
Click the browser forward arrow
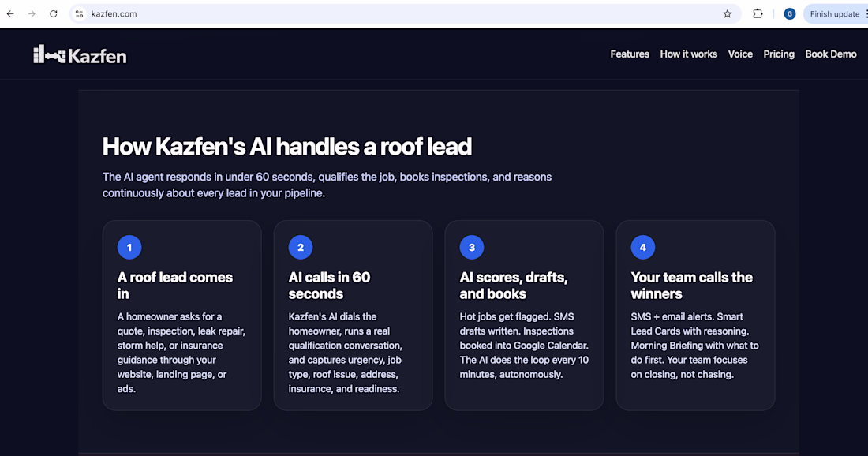[32, 14]
